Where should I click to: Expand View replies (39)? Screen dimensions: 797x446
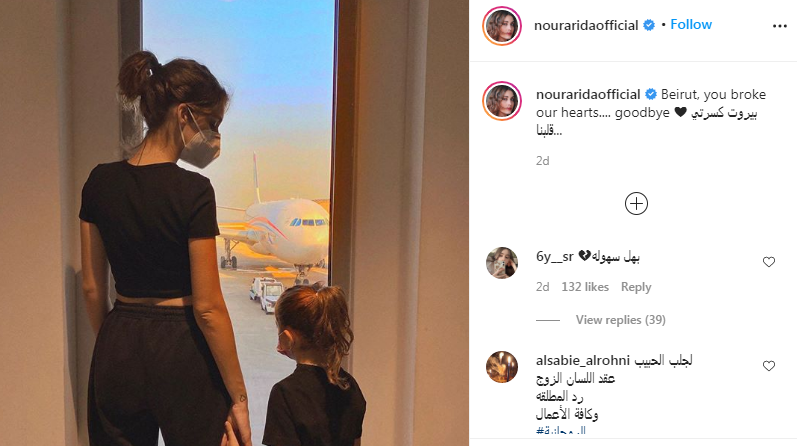click(620, 320)
